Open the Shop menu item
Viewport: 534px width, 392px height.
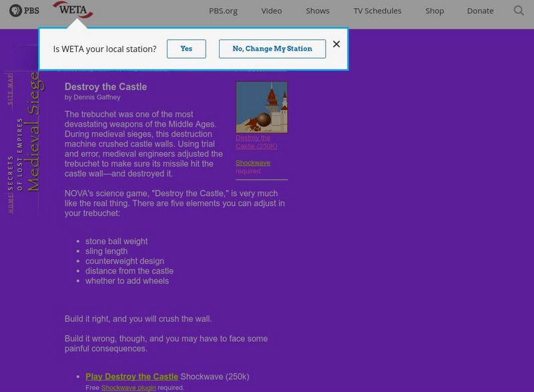(x=435, y=11)
